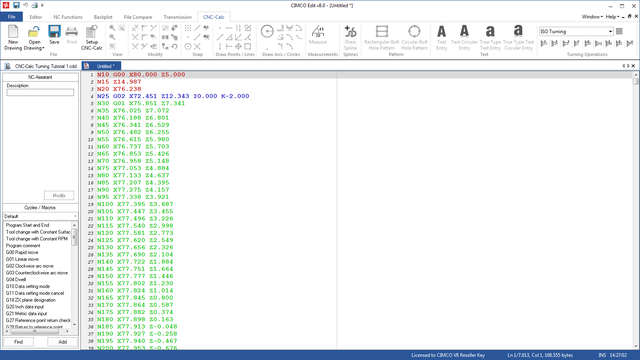
Task: Click the Find button
Action: [x=18, y=342]
